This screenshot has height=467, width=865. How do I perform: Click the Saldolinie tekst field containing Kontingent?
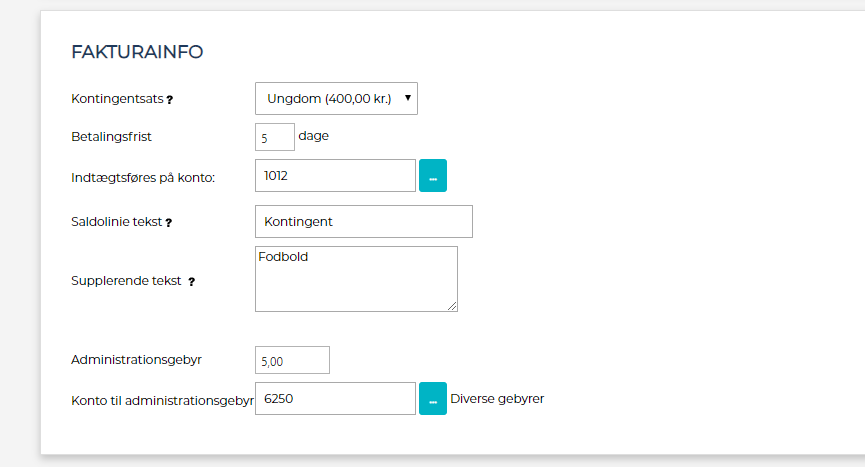click(363, 221)
